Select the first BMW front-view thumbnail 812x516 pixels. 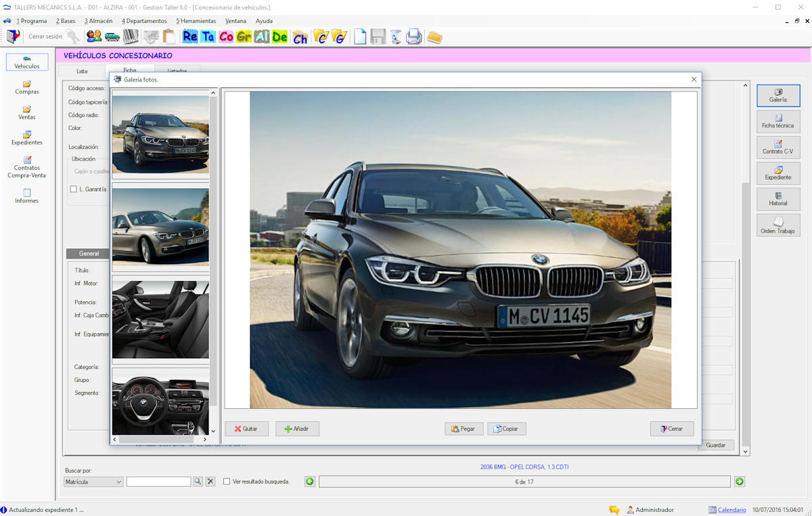click(160, 134)
